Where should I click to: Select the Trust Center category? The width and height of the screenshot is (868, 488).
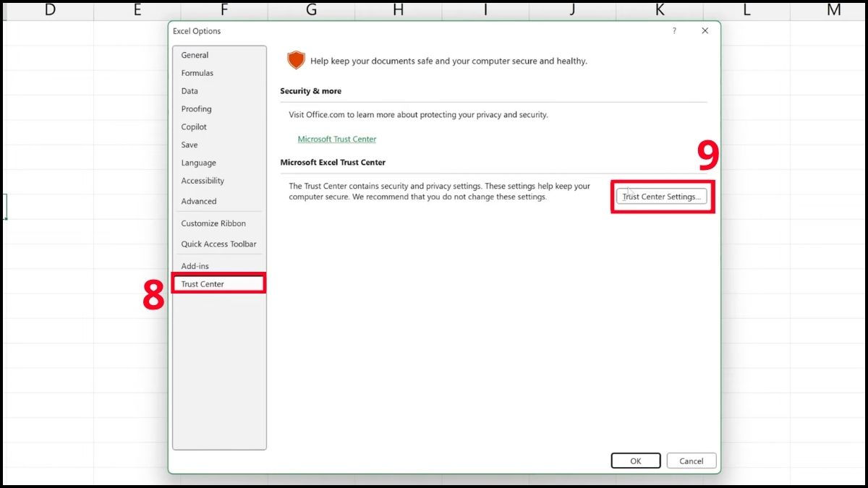point(219,284)
